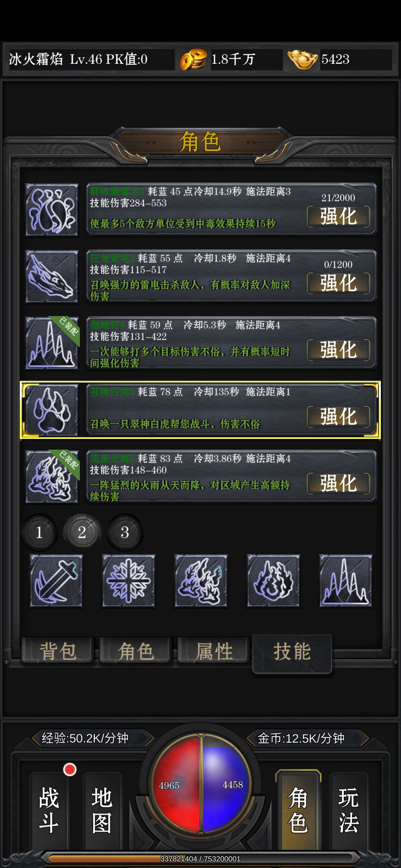Tap the snowflake slot in skill bar

tap(128, 581)
